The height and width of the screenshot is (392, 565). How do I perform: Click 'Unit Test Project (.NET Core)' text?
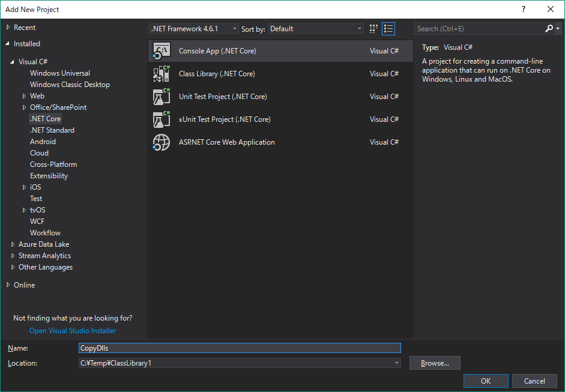click(x=223, y=97)
